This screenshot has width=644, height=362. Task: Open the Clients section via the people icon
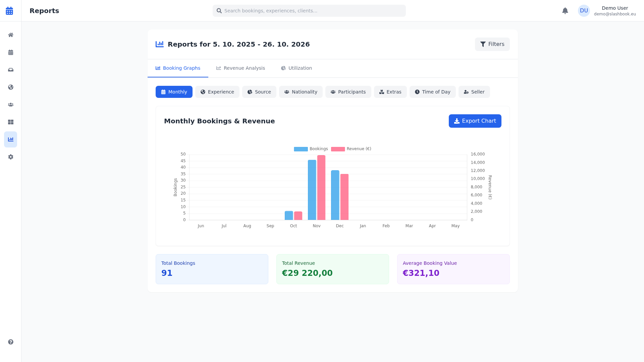10,105
